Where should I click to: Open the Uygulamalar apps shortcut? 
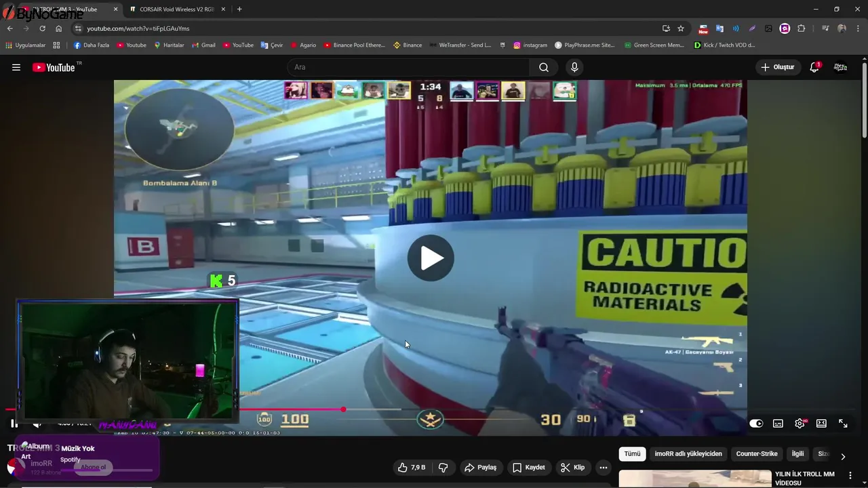[26, 45]
